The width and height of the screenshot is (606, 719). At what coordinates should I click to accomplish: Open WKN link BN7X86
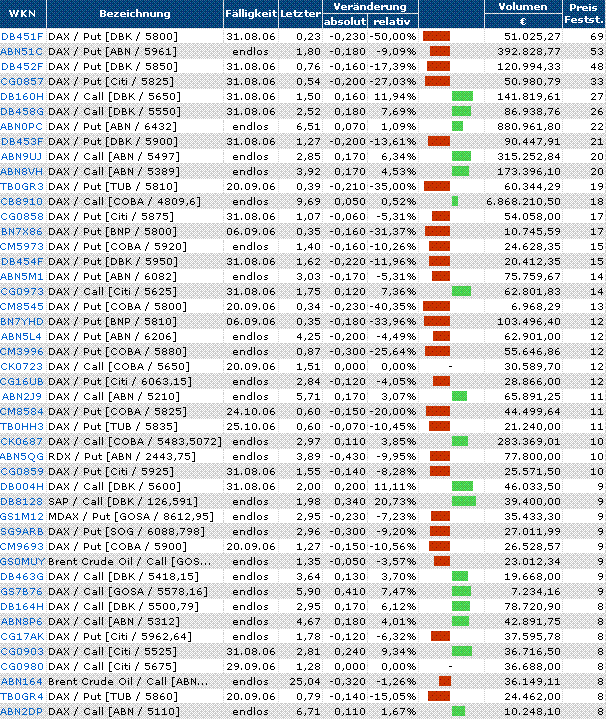(x=22, y=232)
